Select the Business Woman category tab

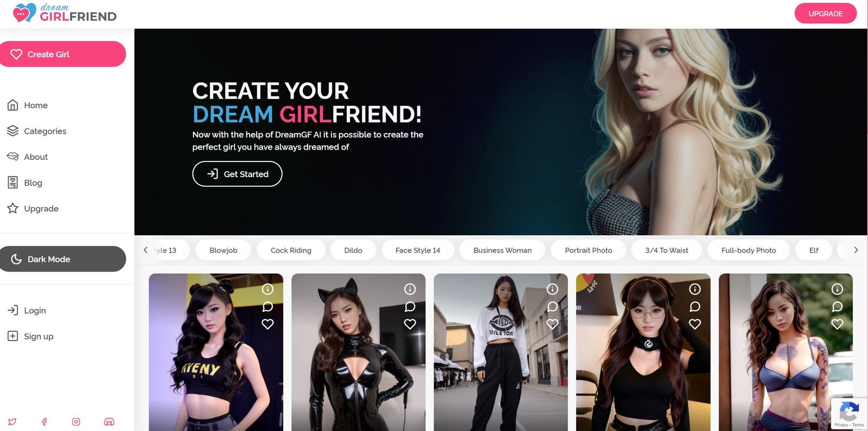click(502, 250)
